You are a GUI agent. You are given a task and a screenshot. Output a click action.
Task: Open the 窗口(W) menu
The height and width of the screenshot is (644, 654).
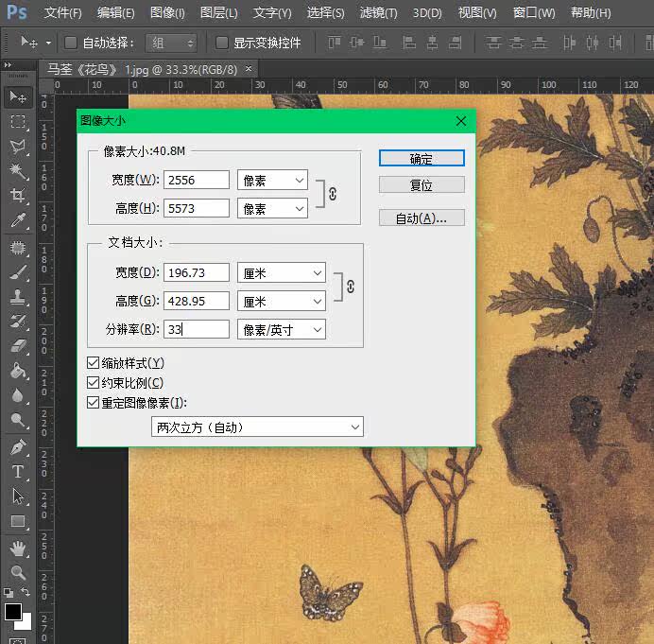click(x=534, y=13)
